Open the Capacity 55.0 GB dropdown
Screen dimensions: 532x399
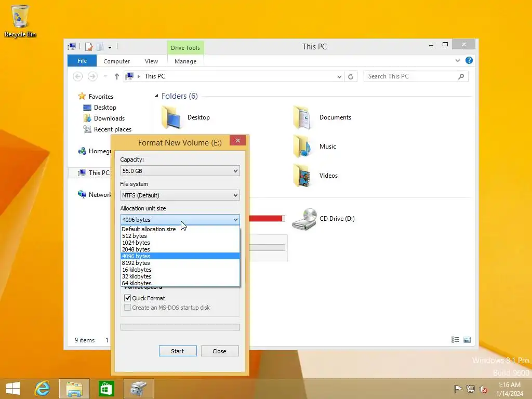point(180,170)
